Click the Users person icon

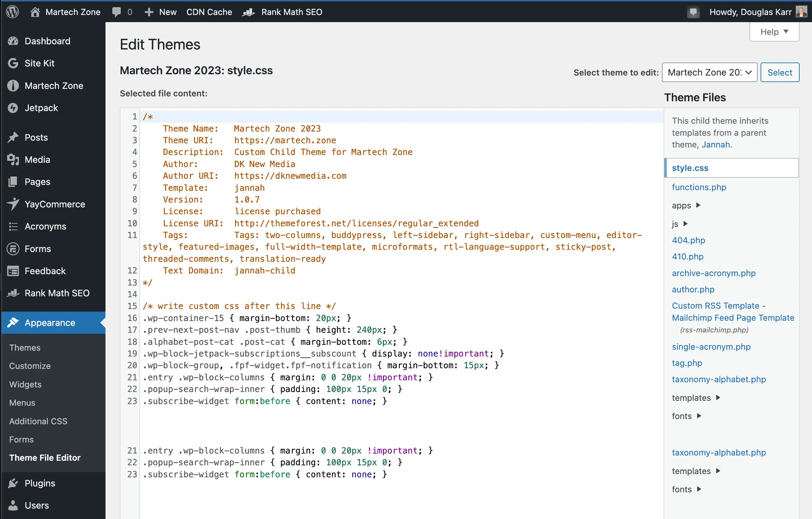13,505
